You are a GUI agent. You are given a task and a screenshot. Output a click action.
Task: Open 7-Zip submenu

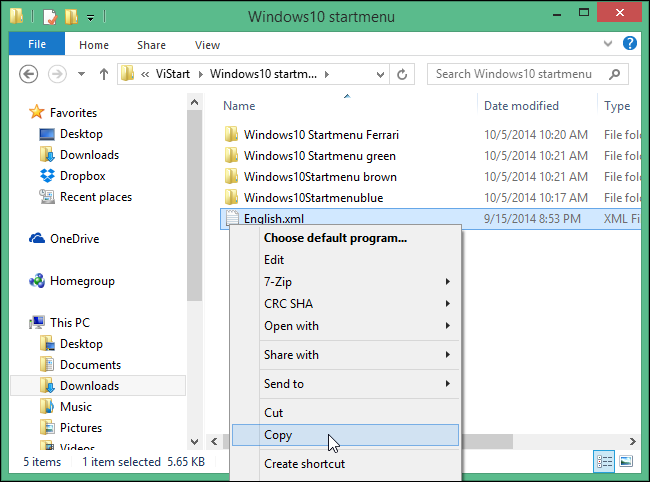click(x=345, y=282)
